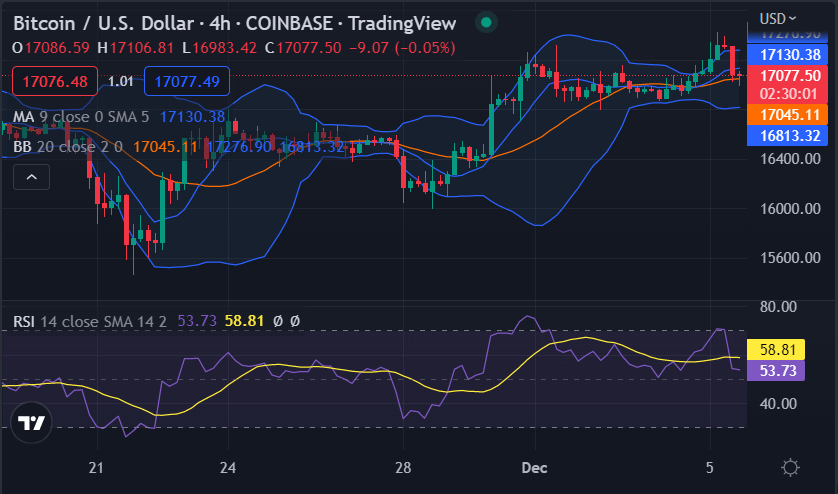Click the 15600.00 price axis label
Screen dimensions: 838x494
click(x=790, y=258)
